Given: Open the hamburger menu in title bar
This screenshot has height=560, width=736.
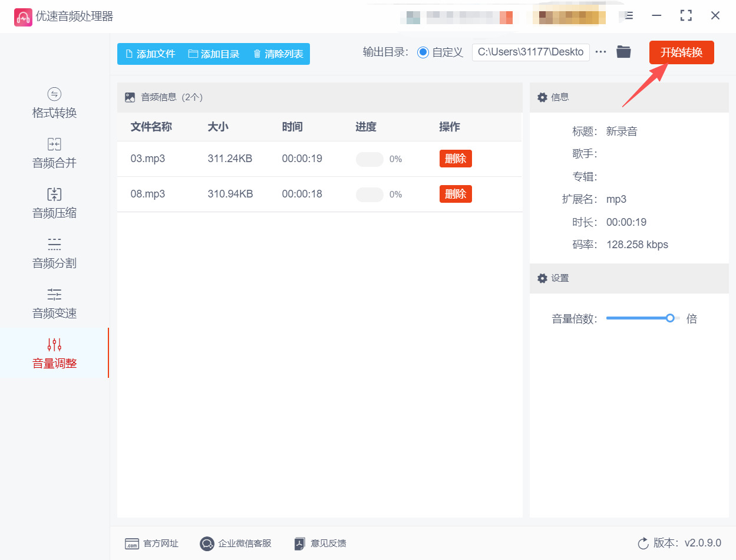Looking at the screenshot, I should click(629, 16).
